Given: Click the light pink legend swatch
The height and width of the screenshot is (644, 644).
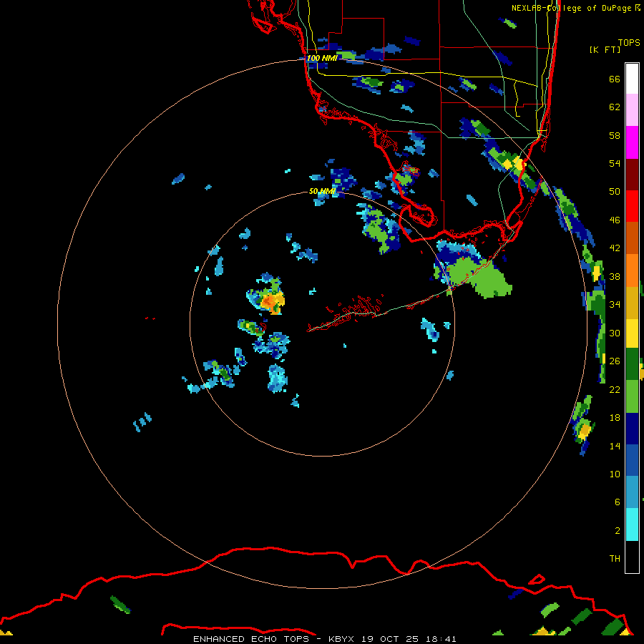Looking at the screenshot, I should [632, 110].
